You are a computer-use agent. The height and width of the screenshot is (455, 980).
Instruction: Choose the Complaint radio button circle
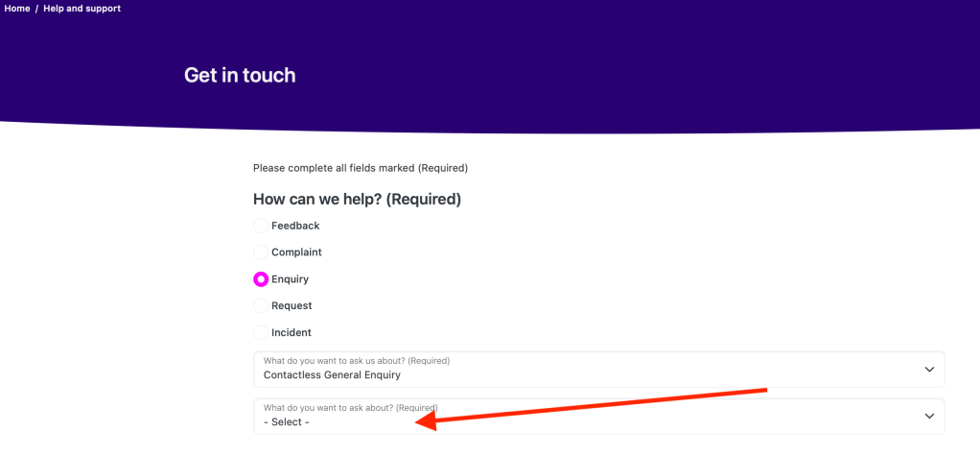261,252
